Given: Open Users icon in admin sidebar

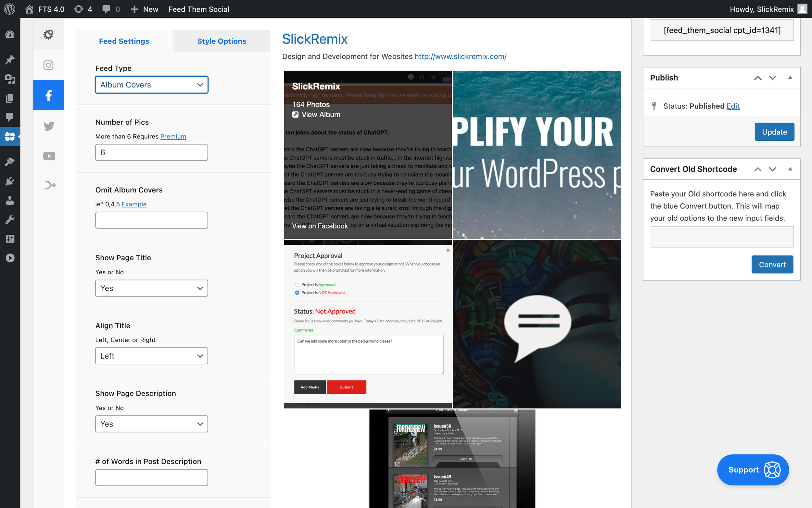Looking at the screenshot, I should (x=10, y=201).
